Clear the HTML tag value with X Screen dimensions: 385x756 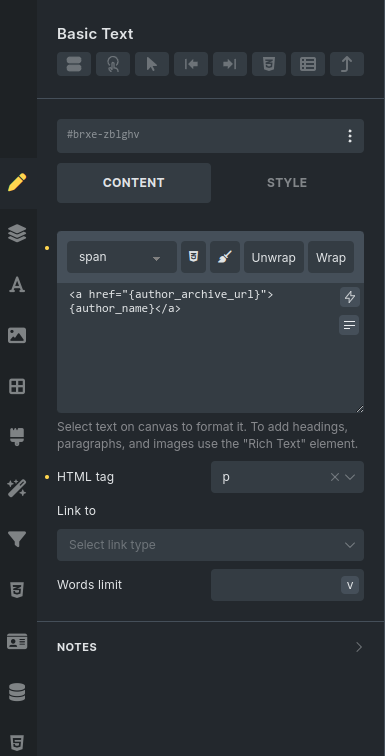pyautogui.click(x=334, y=477)
